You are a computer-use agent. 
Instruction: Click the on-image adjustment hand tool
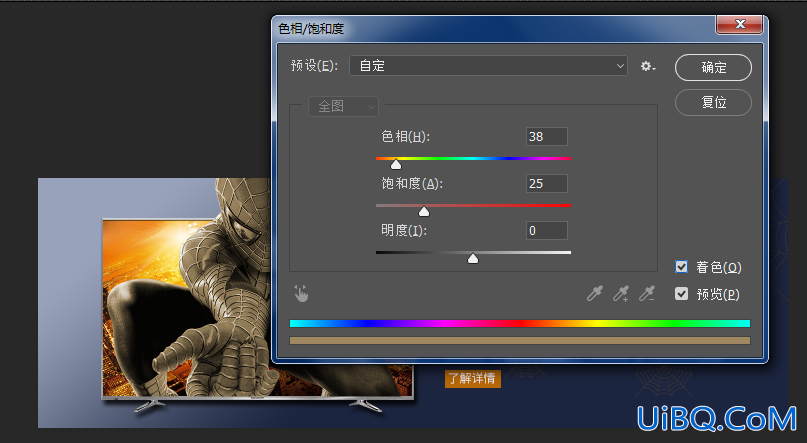pyautogui.click(x=301, y=294)
